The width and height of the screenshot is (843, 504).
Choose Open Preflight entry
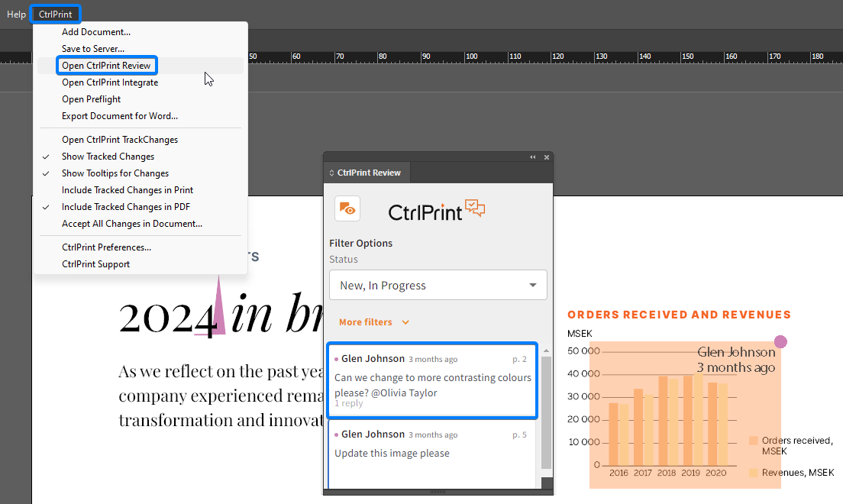click(x=140, y=99)
